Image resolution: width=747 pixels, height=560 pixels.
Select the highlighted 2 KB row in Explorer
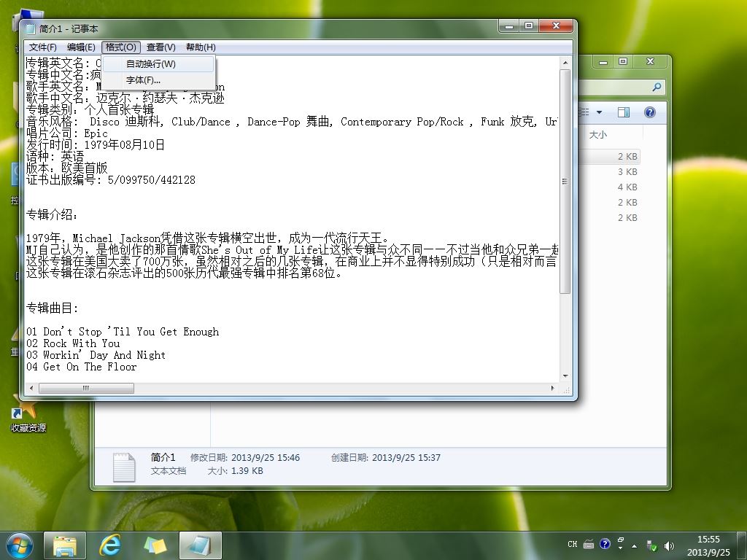tap(609, 156)
